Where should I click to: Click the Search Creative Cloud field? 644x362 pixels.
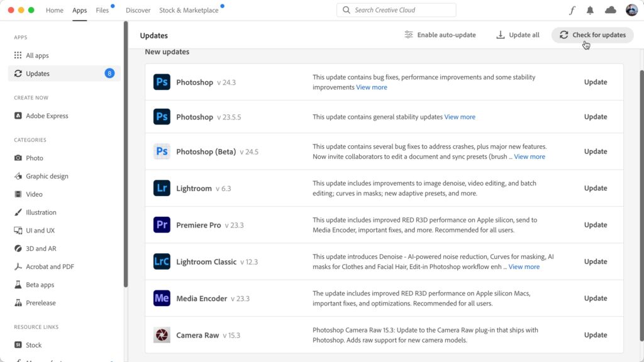coord(396,10)
